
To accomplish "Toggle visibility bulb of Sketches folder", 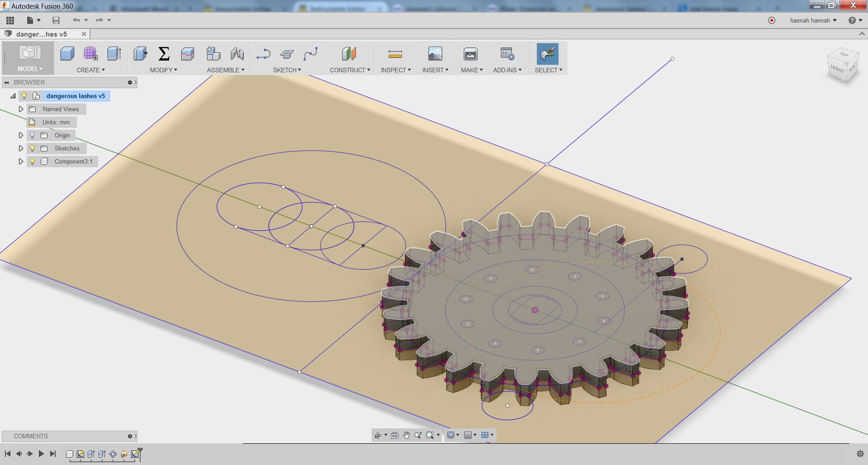I will point(32,148).
